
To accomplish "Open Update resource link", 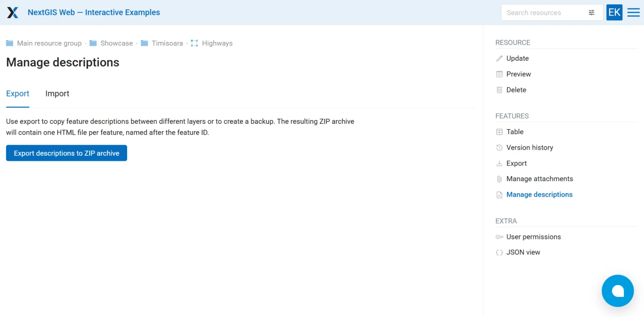I will pyautogui.click(x=517, y=58).
